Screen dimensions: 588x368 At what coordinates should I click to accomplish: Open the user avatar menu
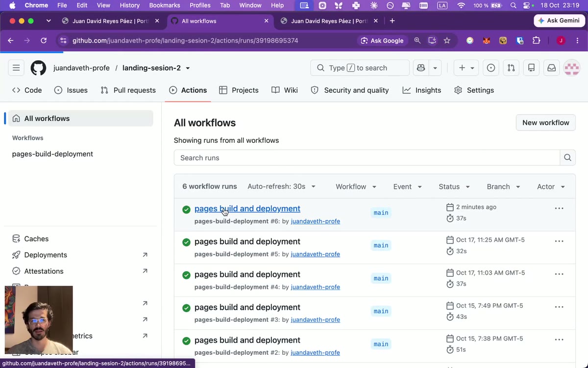tap(572, 68)
